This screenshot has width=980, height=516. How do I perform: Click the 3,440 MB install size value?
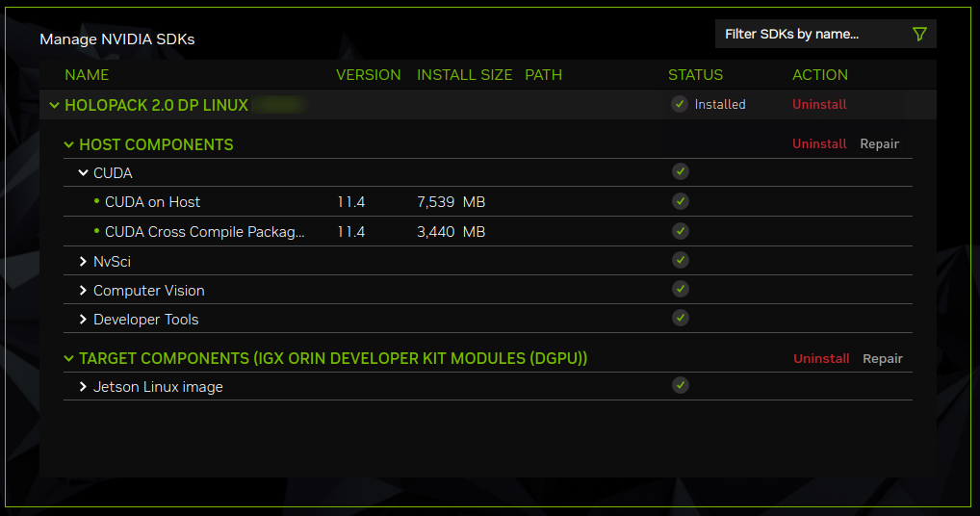[451, 232]
